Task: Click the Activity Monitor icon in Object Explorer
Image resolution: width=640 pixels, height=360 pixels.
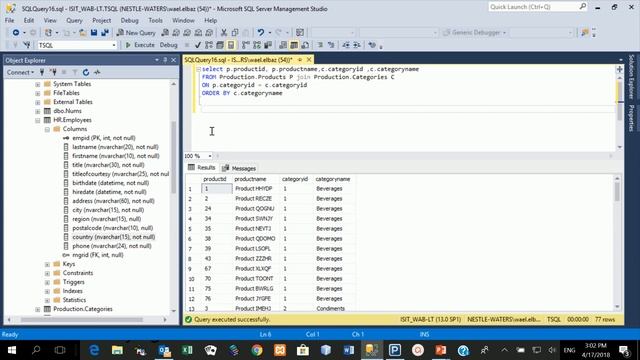Action: [97, 72]
